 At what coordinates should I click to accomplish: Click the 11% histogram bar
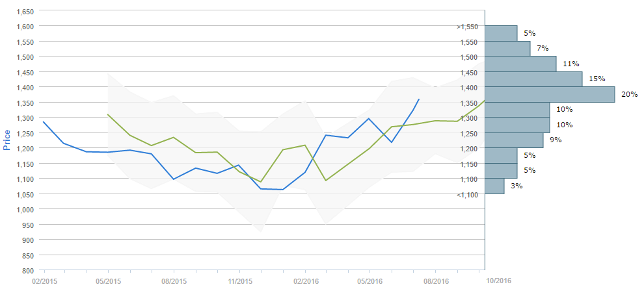520,64
